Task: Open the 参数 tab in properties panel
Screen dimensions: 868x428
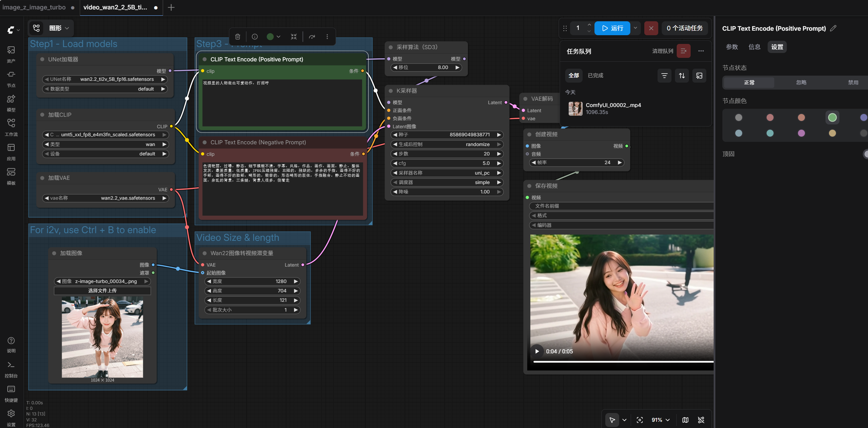Action: tap(732, 47)
